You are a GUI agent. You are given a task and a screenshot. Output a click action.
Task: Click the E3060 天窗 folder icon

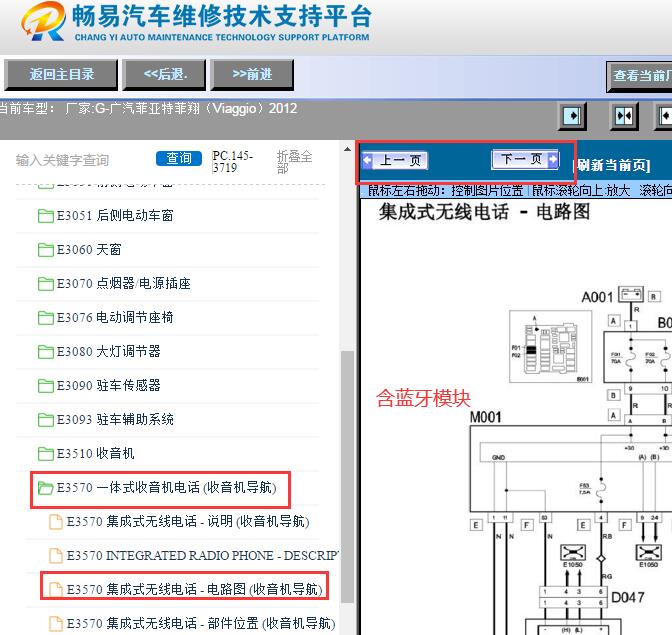pyautogui.click(x=45, y=249)
